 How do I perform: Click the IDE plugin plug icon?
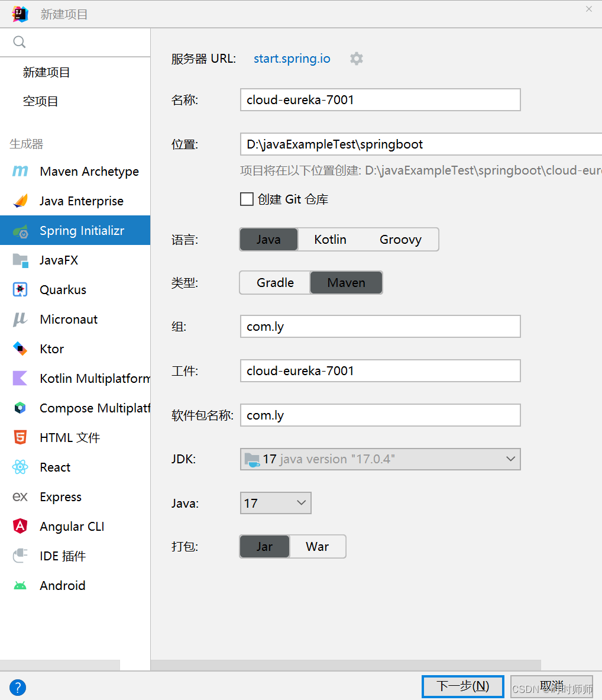pos(20,556)
